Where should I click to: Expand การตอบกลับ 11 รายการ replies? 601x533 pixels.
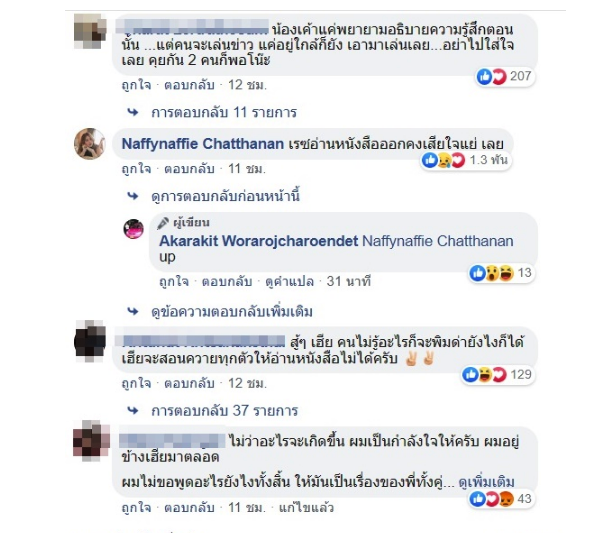[224, 112]
